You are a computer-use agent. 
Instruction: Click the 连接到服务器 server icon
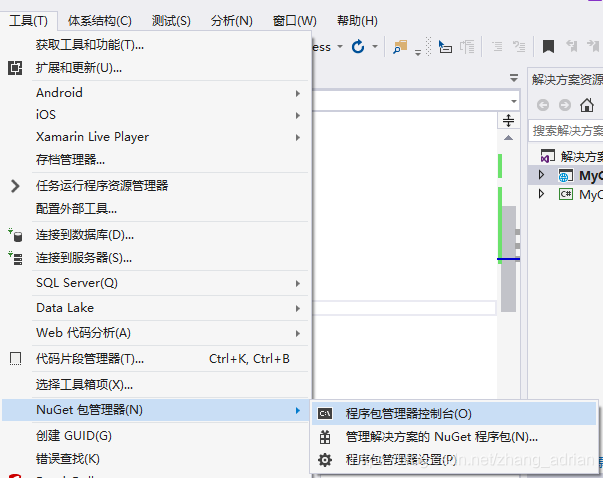click(15, 258)
